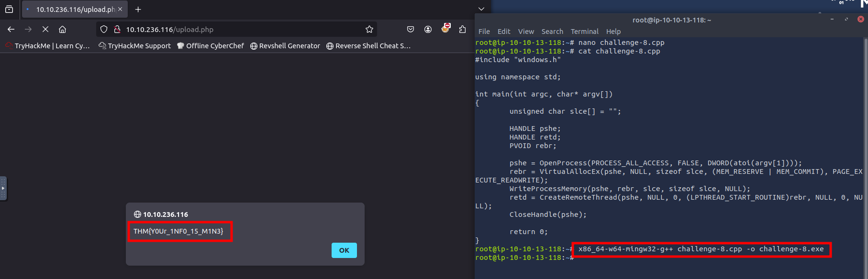This screenshot has width=868, height=279.
Task: Click the 'pshe = OpenProcess(...)' line
Action: tap(656, 163)
